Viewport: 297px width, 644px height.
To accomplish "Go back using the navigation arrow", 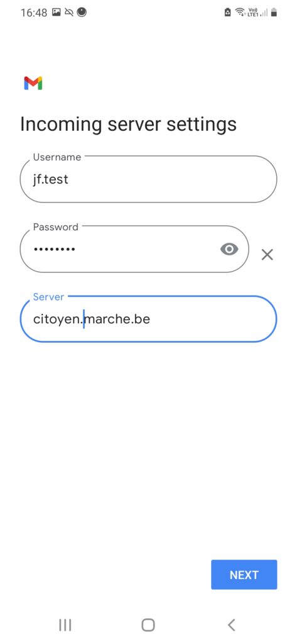I will pos(231,625).
